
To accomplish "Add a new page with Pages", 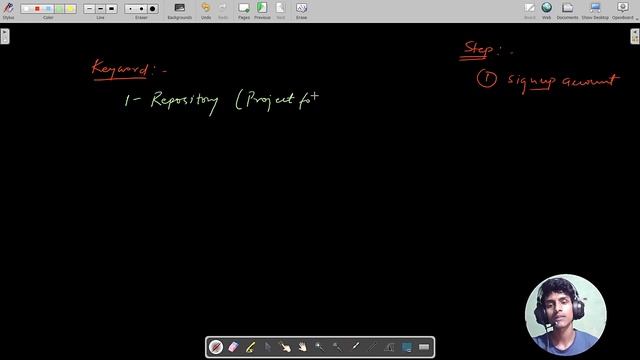I will pos(244,10).
